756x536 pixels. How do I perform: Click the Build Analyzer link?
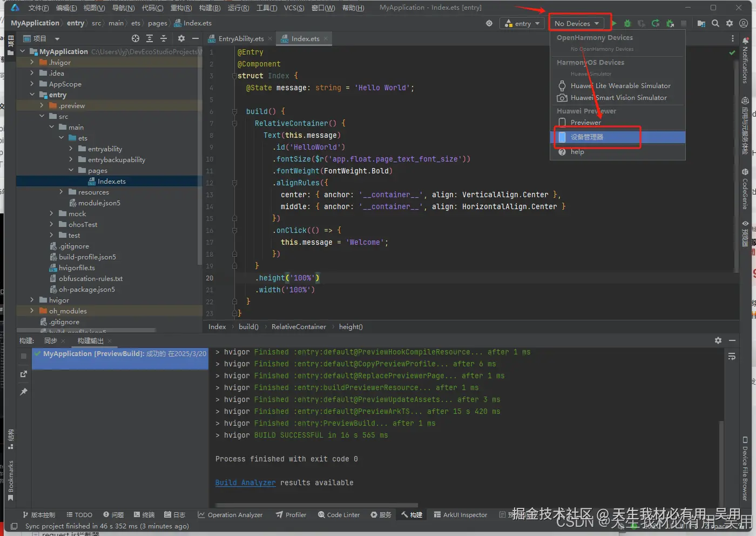245,483
